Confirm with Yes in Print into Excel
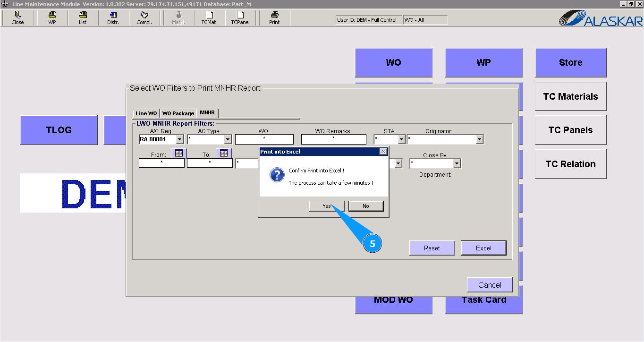 coord(327,206)
